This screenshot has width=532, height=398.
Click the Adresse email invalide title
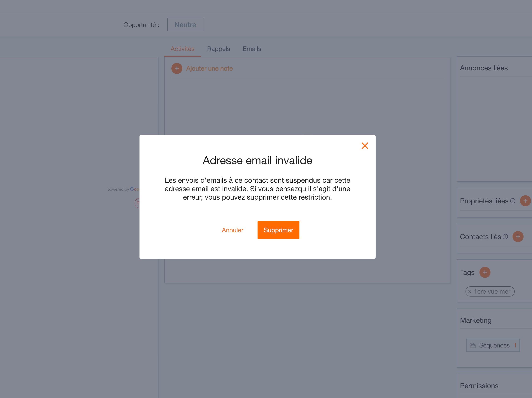(x=257, y=160)
